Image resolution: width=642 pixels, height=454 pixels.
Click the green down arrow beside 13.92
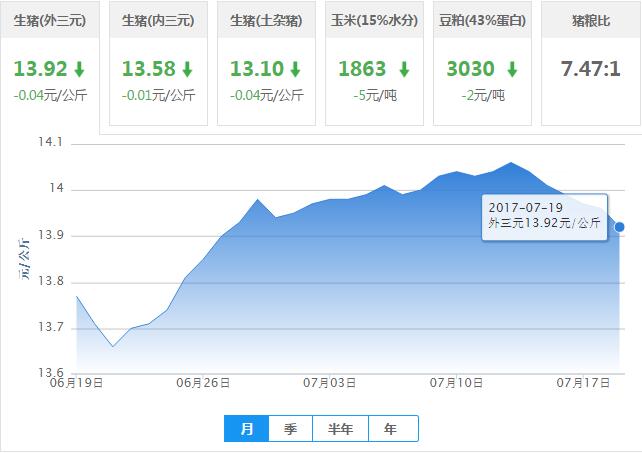[78, 70]
